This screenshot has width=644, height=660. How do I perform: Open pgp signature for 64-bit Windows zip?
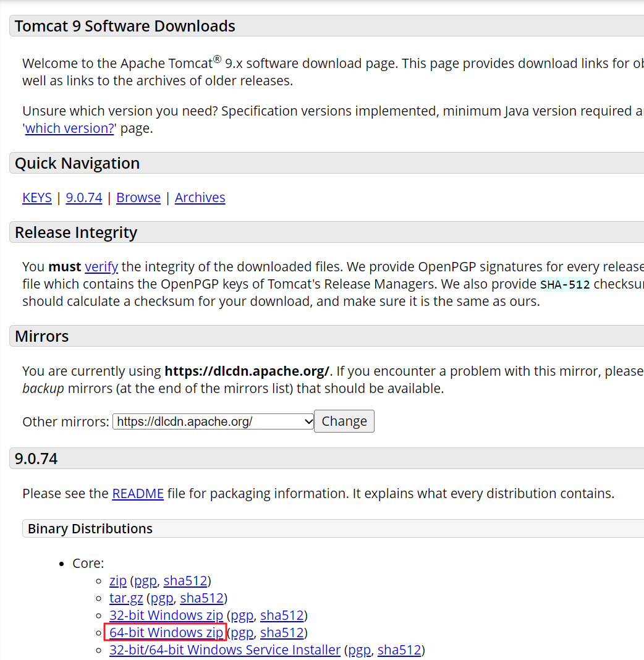242,633
